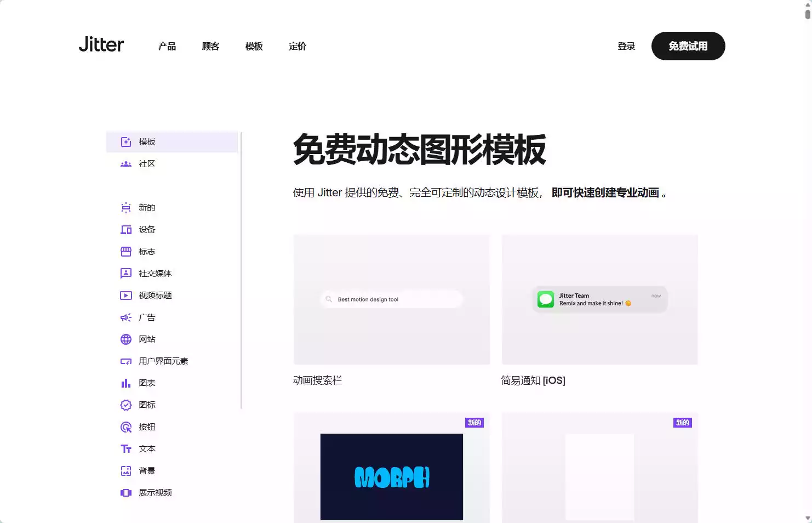Filter by 设备 category
Viewport: 812px width, 523px height.
point(172,230)
